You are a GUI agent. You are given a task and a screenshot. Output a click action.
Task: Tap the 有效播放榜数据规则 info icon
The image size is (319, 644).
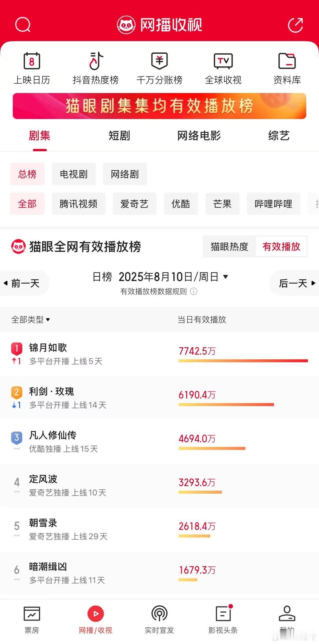194,291
